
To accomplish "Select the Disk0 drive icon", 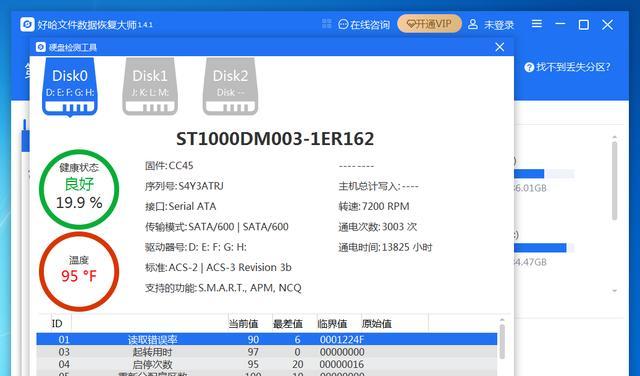I will click(70, 87).
